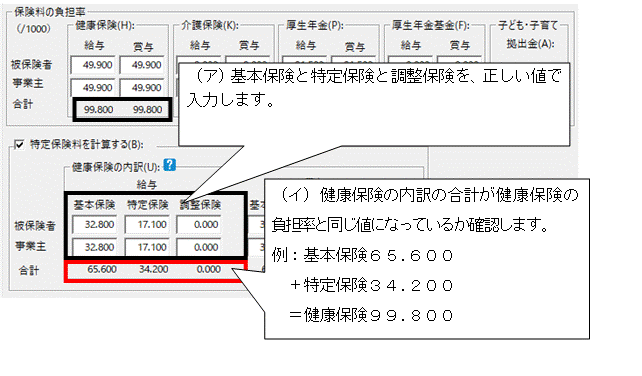Edit 健康保険 賞与 rate for 被保険者

142,65
